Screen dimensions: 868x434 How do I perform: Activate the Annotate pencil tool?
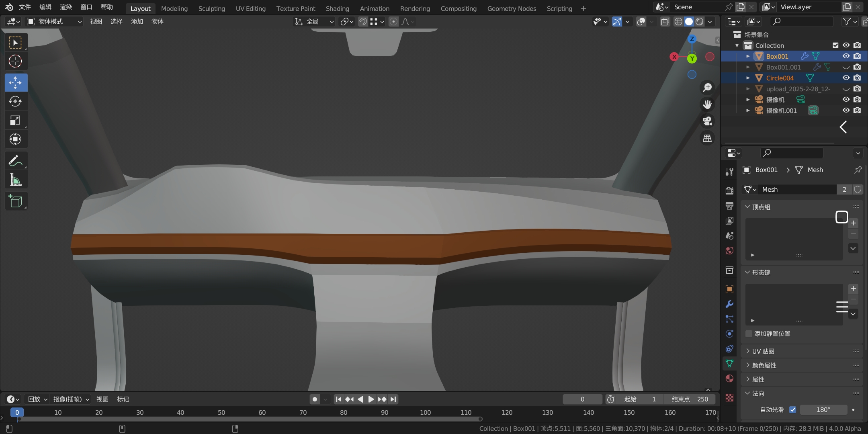[x=15, y=161]
